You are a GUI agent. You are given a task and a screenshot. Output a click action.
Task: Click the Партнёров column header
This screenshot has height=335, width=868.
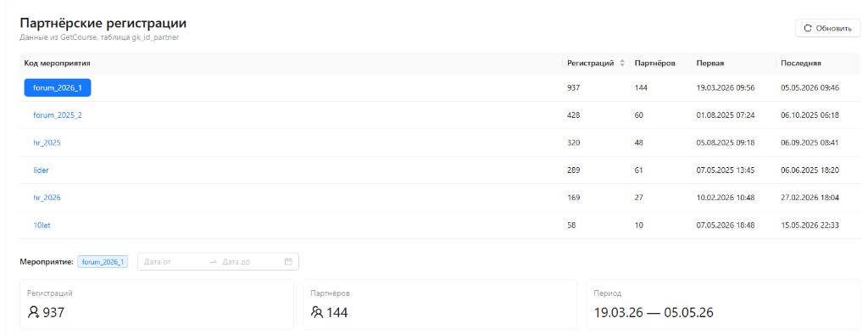(655, 63)
